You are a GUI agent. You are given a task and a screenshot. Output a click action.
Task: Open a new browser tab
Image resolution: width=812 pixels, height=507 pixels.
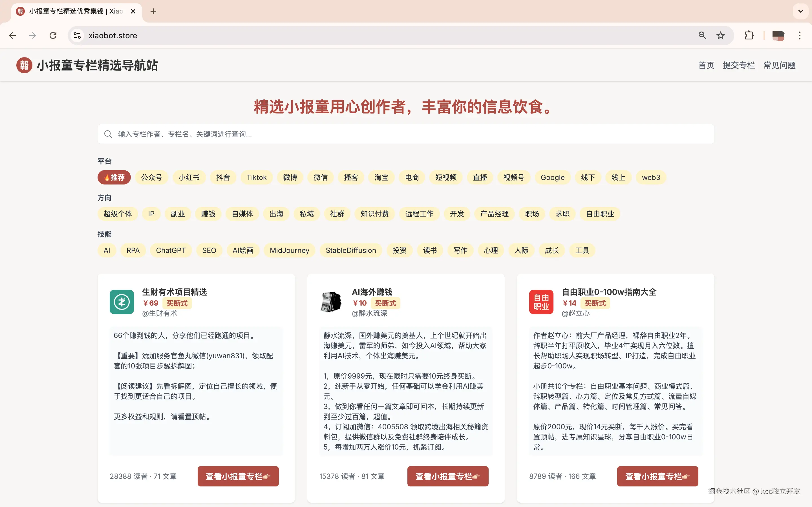coord(153,11)
